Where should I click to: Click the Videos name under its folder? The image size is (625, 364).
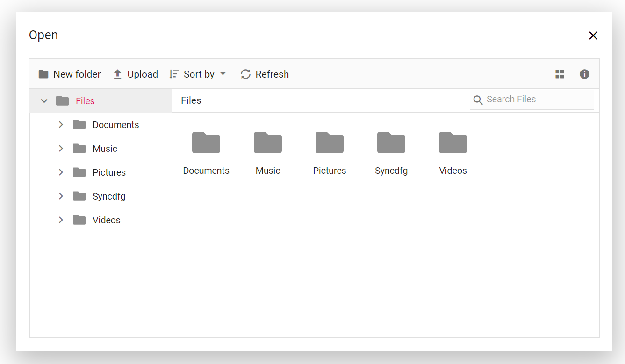click(x=453, y=171)
